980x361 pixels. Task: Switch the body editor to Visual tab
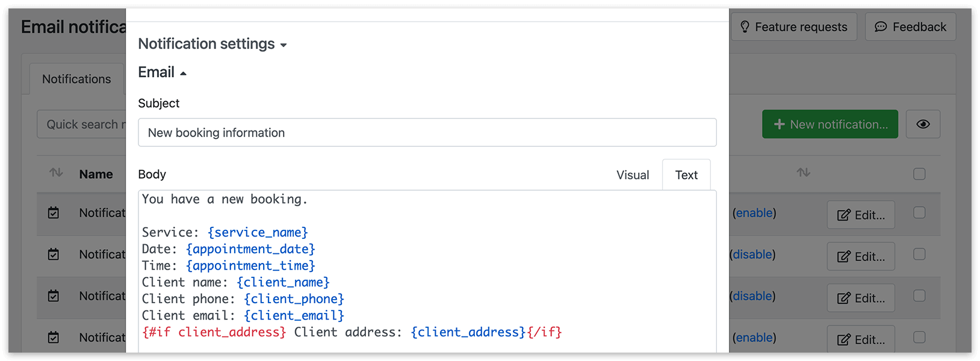pos(633,175)
